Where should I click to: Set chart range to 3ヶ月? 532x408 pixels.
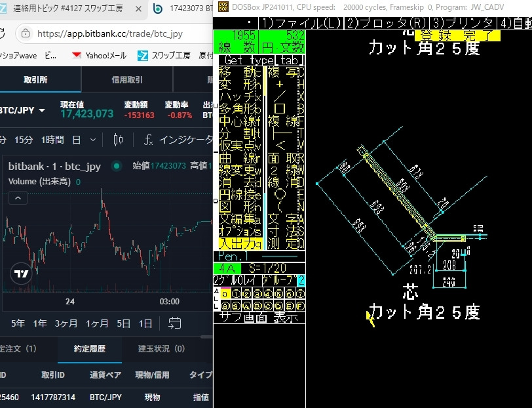click(66, 323)
